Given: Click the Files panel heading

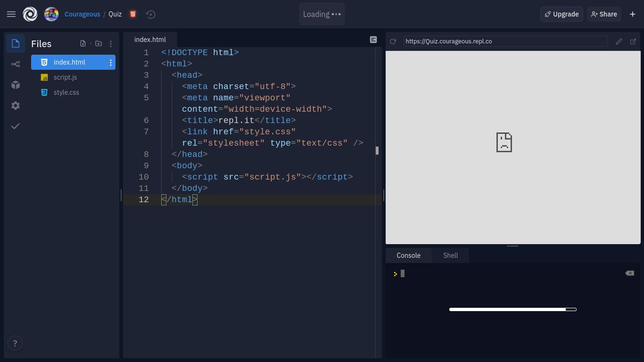Looking at the screenshot, I should point(41,44).
